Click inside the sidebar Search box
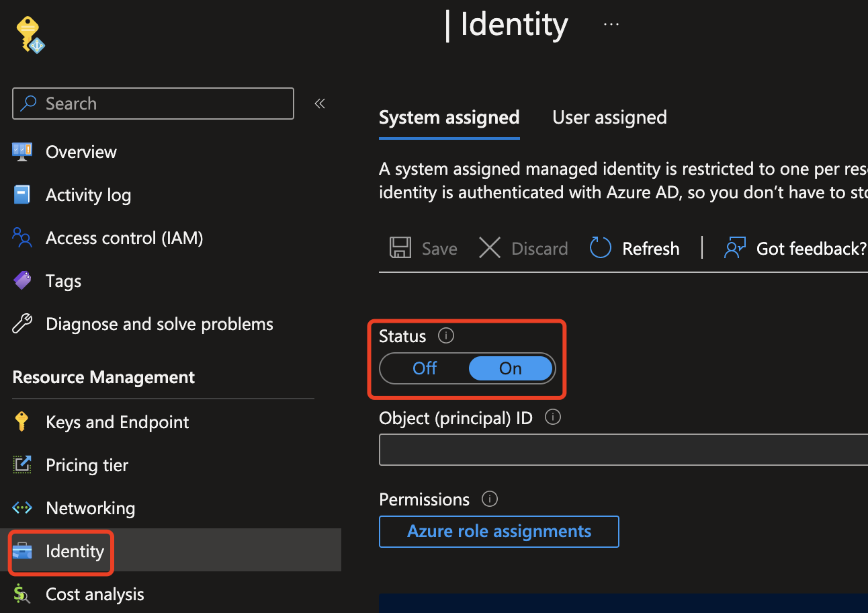The height and width of the screenshot is (613, 868). pos(153,103)
